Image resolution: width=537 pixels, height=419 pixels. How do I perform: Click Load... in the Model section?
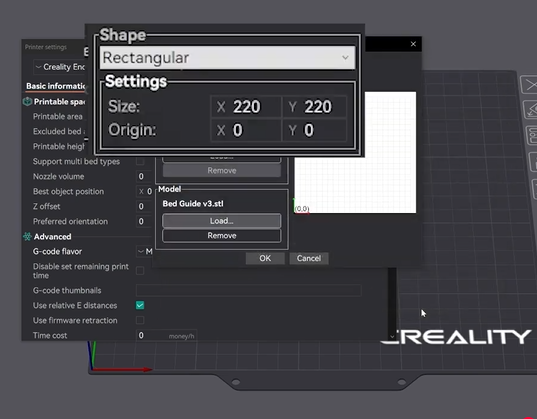point(222,221)
